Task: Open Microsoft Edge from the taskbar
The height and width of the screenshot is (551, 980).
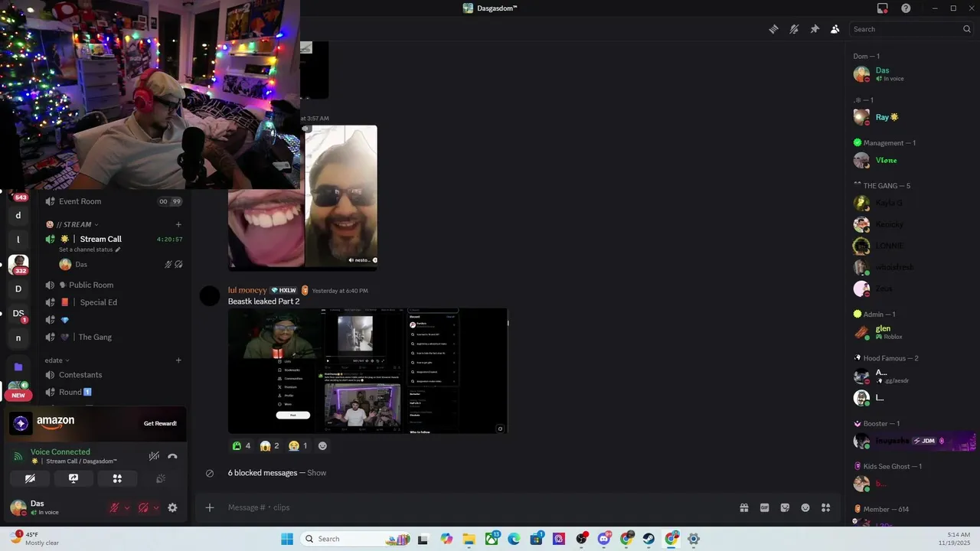Action: [514, 539]
